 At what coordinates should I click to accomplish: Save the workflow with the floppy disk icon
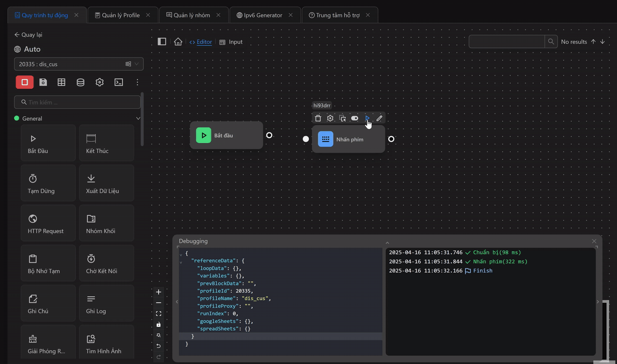click(x=43, y=82)
